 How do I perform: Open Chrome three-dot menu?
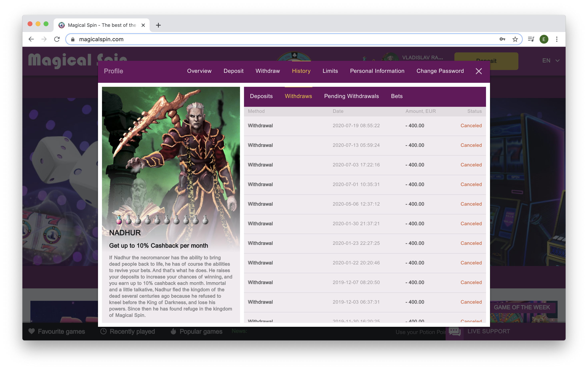click(557, 39)
